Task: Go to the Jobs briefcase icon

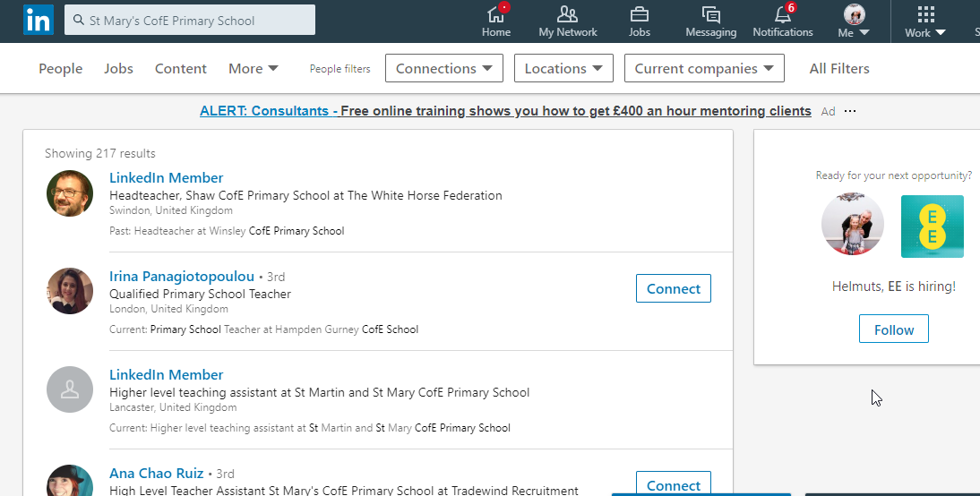Action: [x=639, y=14]
